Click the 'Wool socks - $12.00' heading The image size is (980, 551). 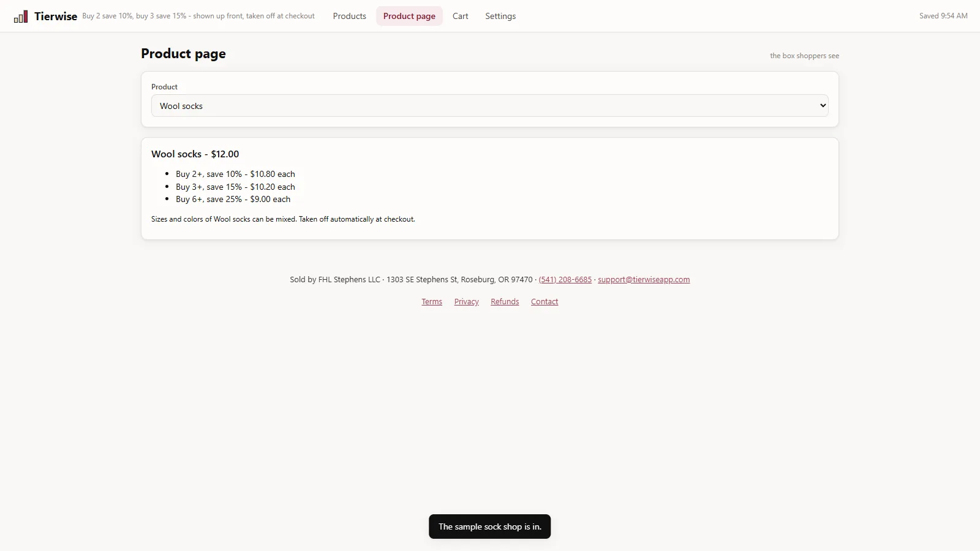click(x=195, y=154)
